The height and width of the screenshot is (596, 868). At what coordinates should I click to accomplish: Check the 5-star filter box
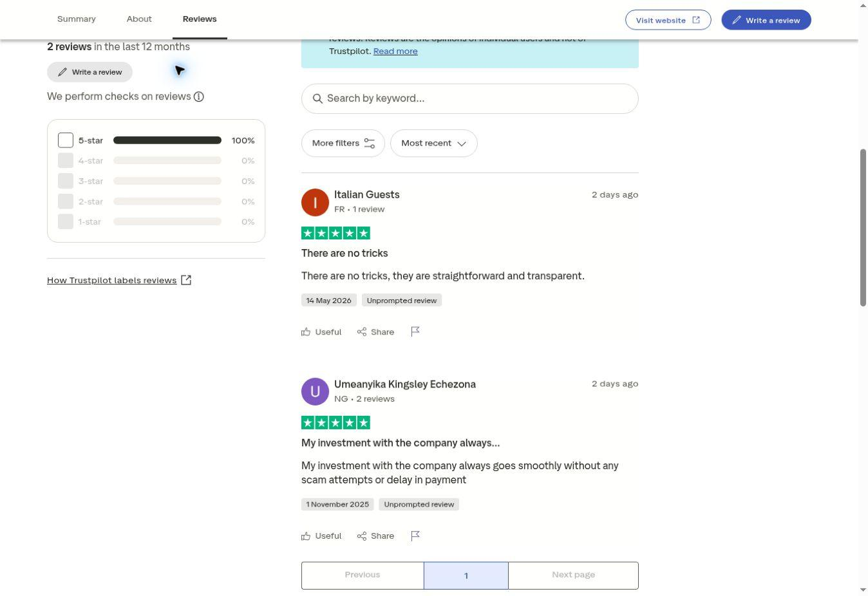(66, 140)
